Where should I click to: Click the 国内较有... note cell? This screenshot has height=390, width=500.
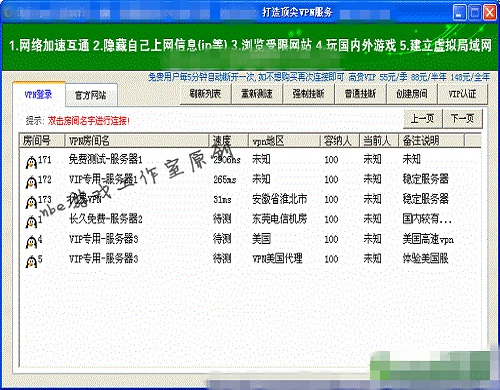click(x=427, y=219)
